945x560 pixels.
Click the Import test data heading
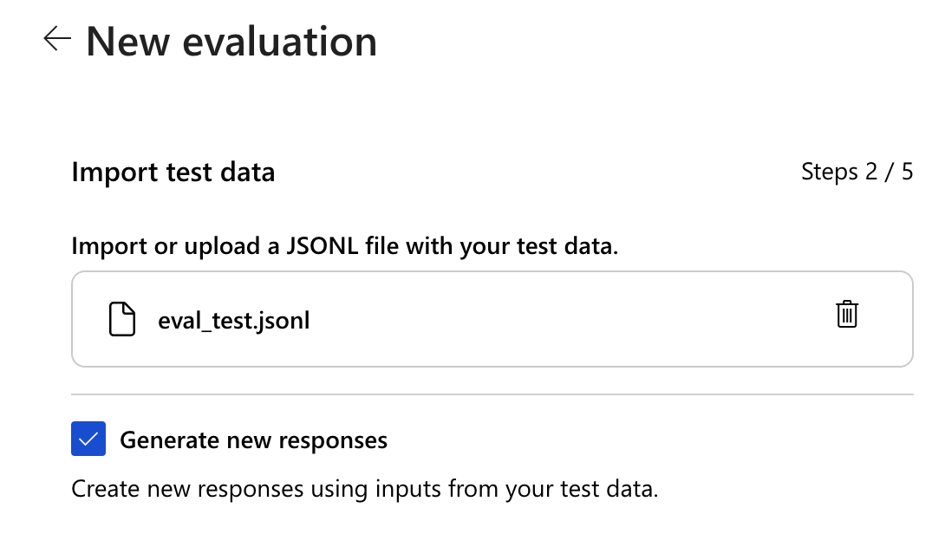(173, 172)
